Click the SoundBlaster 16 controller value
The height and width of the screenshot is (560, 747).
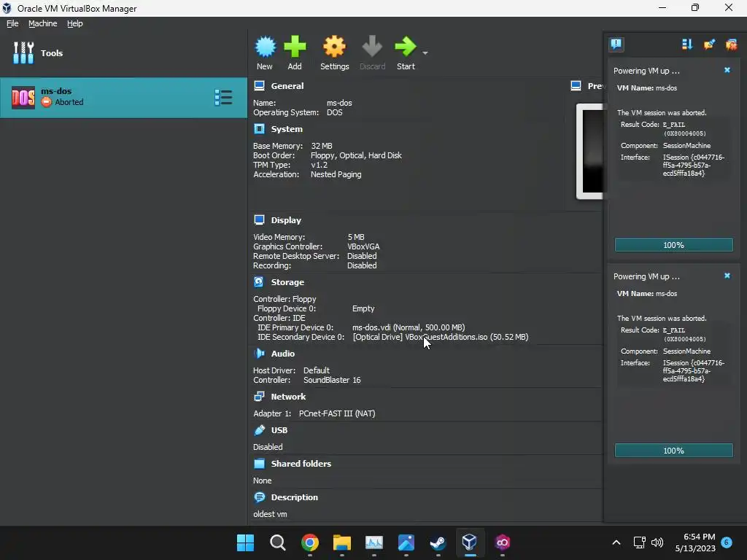click(x=332, y=380)
